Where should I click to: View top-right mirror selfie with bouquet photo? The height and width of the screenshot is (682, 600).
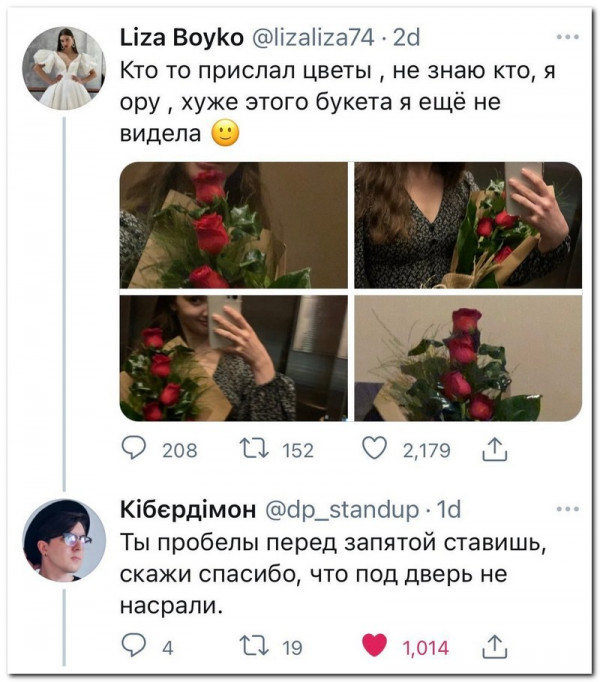coord(467,225)
